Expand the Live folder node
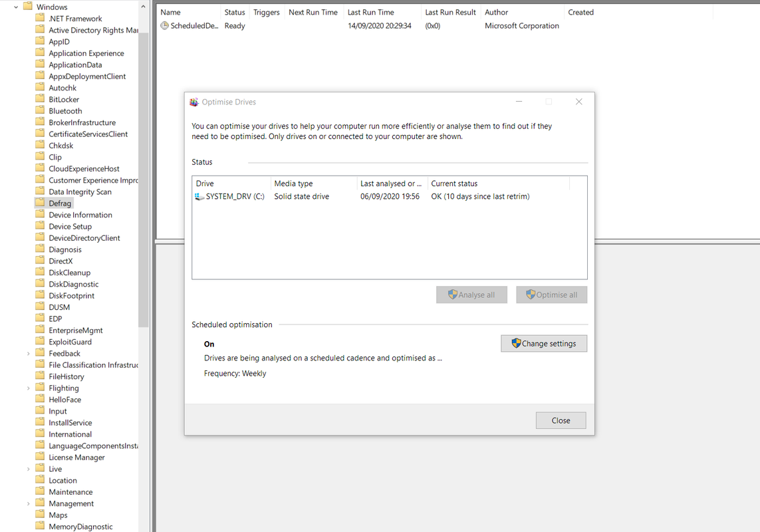Image resolution: width=760 pixels, height=532 pixels. tap(28, 469)
